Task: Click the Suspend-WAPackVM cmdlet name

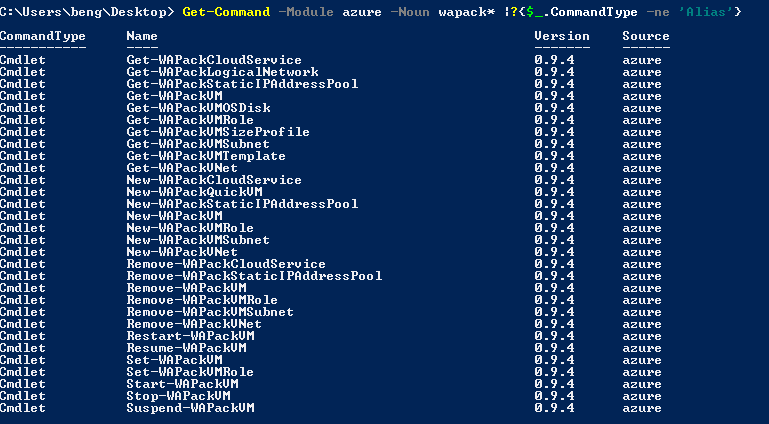Action: [x=190, y=408]
